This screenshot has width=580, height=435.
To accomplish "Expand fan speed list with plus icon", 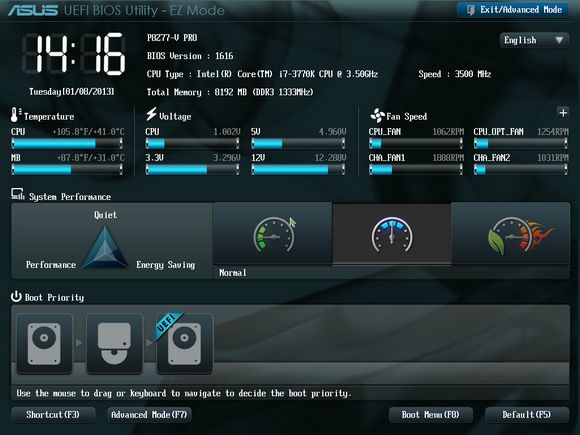I will click(563, 113).
